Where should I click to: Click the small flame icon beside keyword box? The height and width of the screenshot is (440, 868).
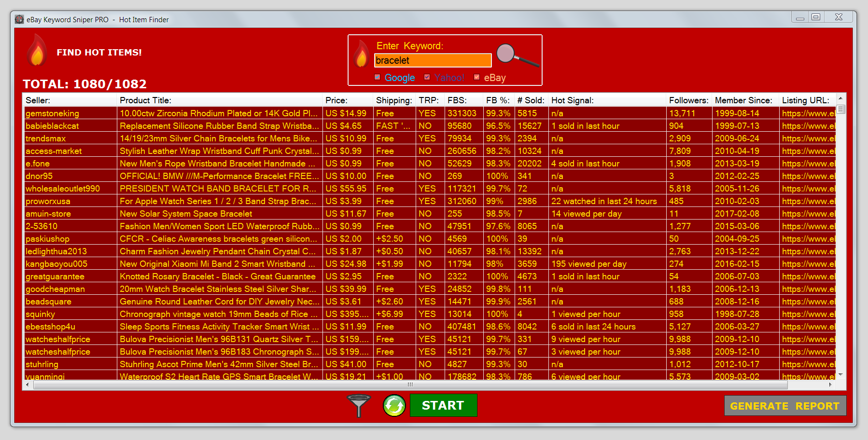(361, 54)
